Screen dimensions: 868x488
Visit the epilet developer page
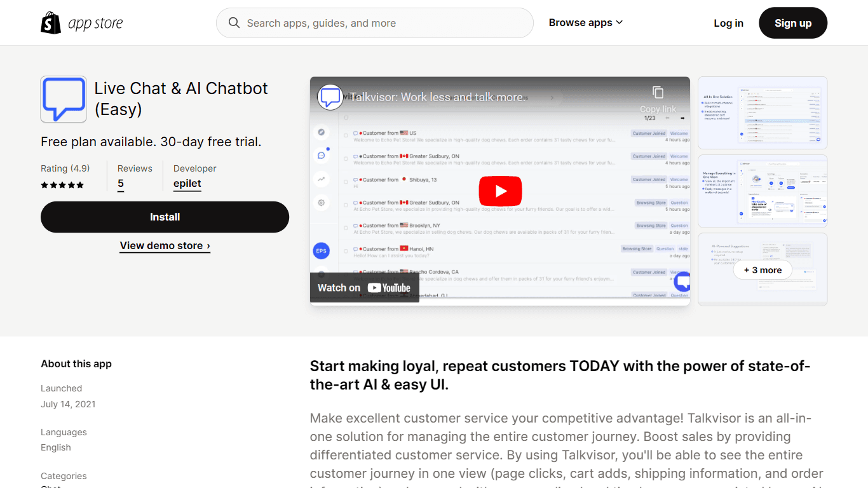(187, 184)
